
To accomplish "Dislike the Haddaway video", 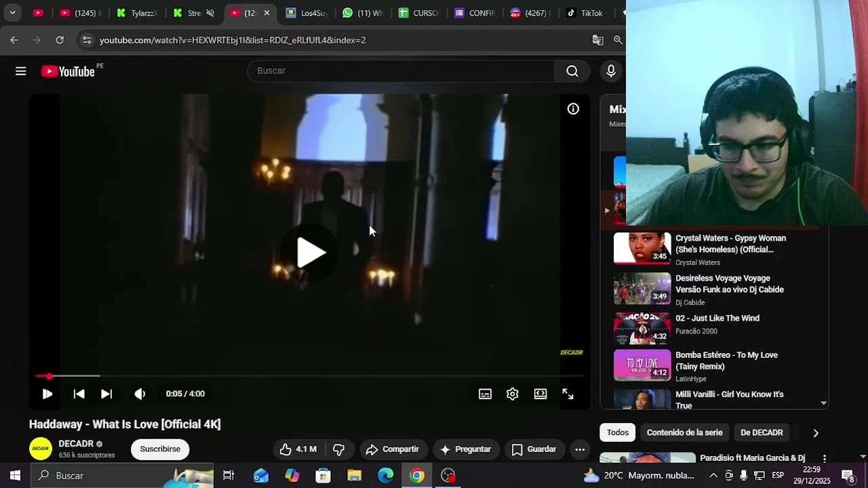I will 338,449.
